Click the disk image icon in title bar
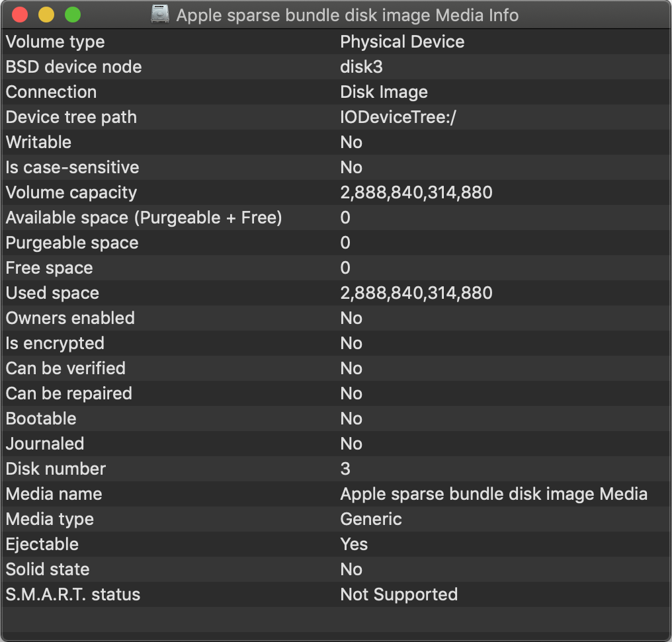The image size is (672, 642). pyautogui.click(x=160, y=15)
